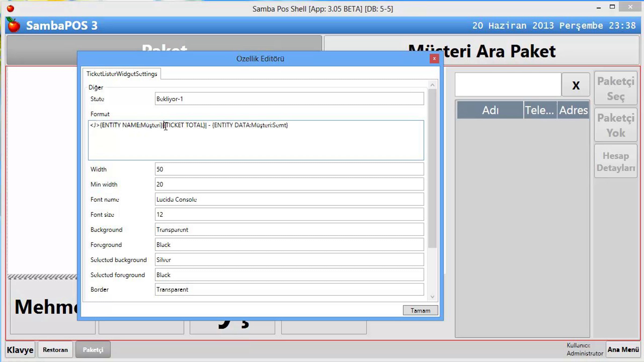Click the Selected background field Silver
Image resolution: width=644 pixels, height=362 pixels.
pos(289,260)
